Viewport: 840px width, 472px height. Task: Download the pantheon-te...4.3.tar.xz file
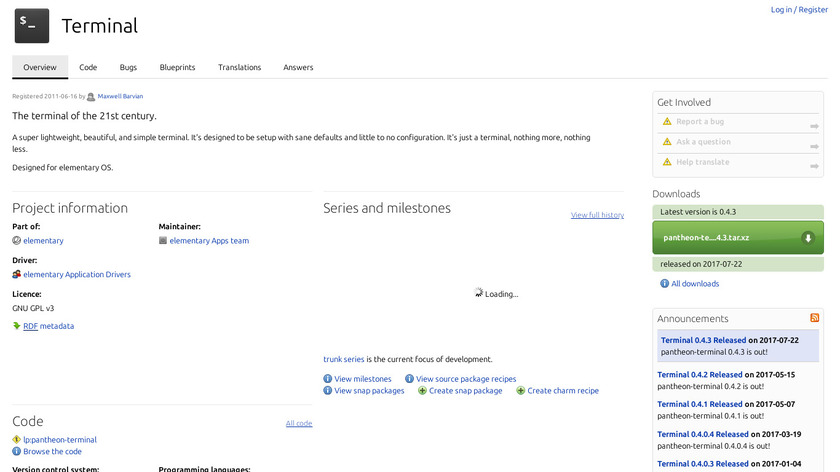click(x=738, y=238)
